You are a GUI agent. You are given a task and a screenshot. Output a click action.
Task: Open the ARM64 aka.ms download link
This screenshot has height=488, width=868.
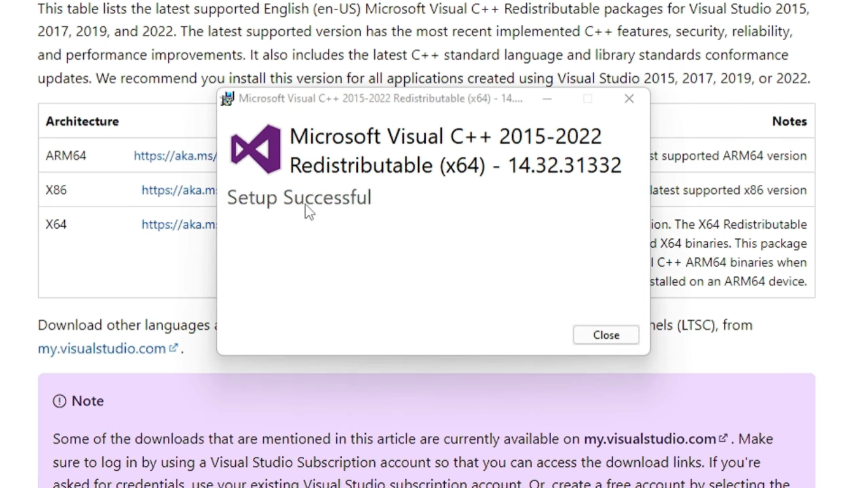175,156
